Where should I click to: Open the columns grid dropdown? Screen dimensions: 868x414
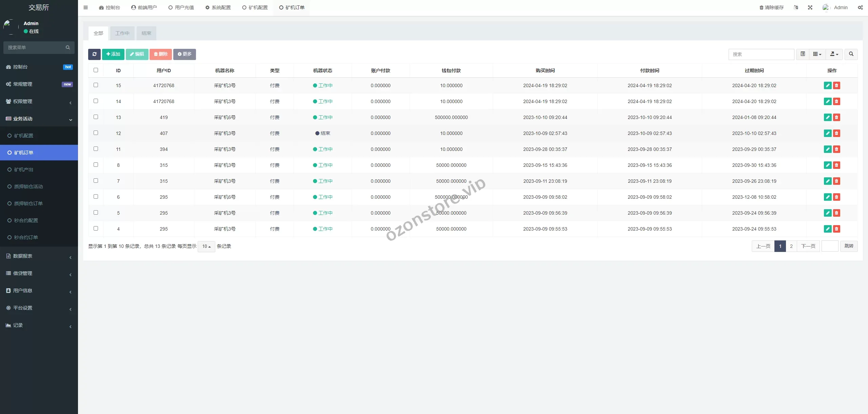(x=817, y=54)
